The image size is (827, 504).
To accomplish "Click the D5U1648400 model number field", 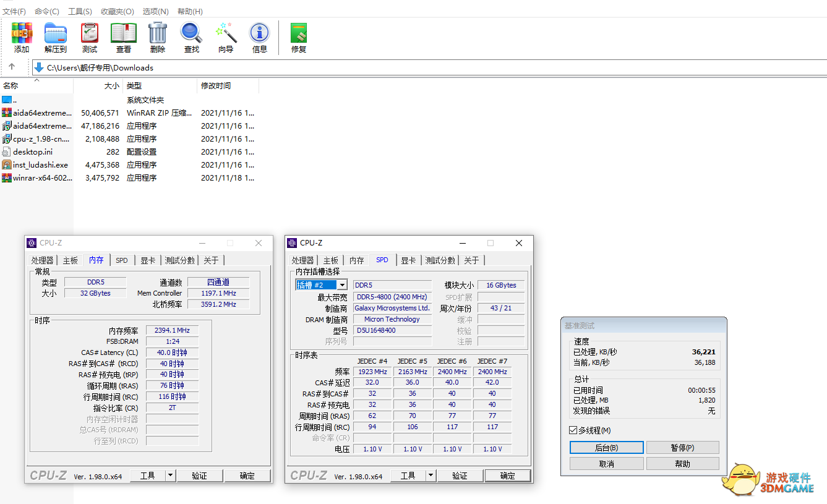I will pyautogui.click(x=392, y=330).
